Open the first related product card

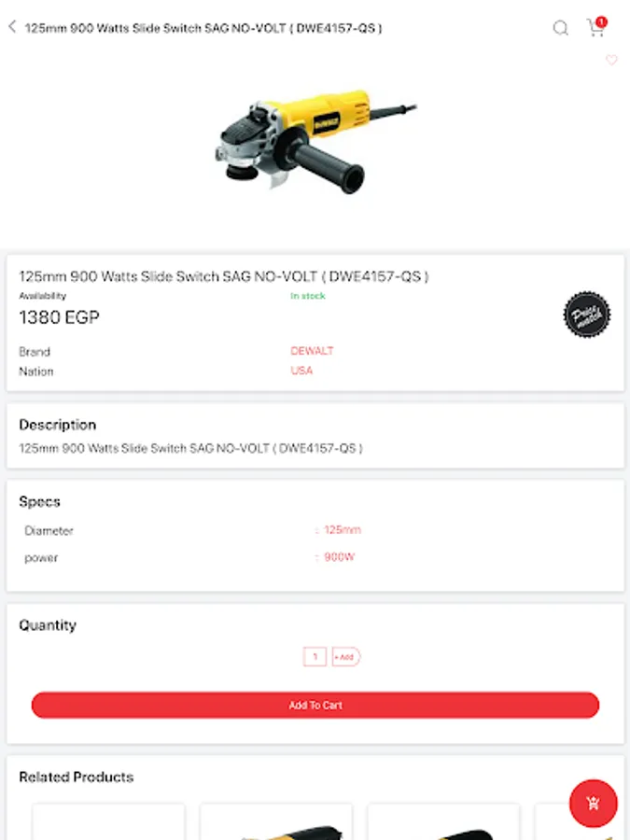tap(108, 821)
